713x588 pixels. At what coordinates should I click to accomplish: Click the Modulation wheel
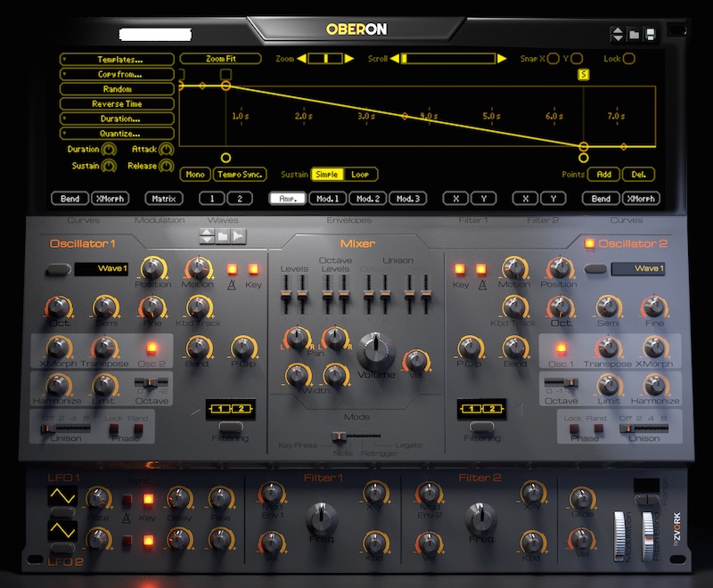click(x=620, y=535)
